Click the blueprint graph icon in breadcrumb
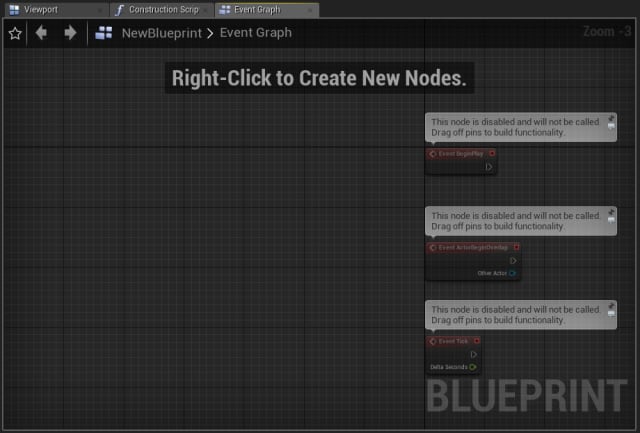 (104, 33)
